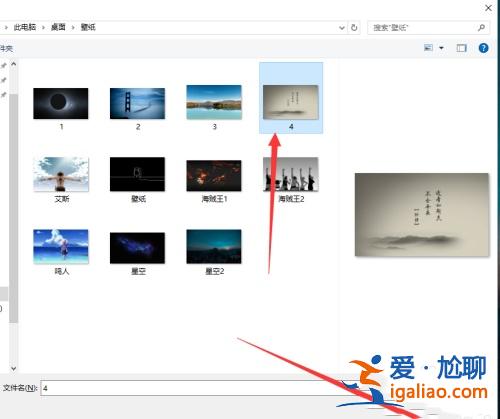Select the wallpaper thumbnail named 1
This screenshot has height=419, width=500.
(x=61, y=104)
